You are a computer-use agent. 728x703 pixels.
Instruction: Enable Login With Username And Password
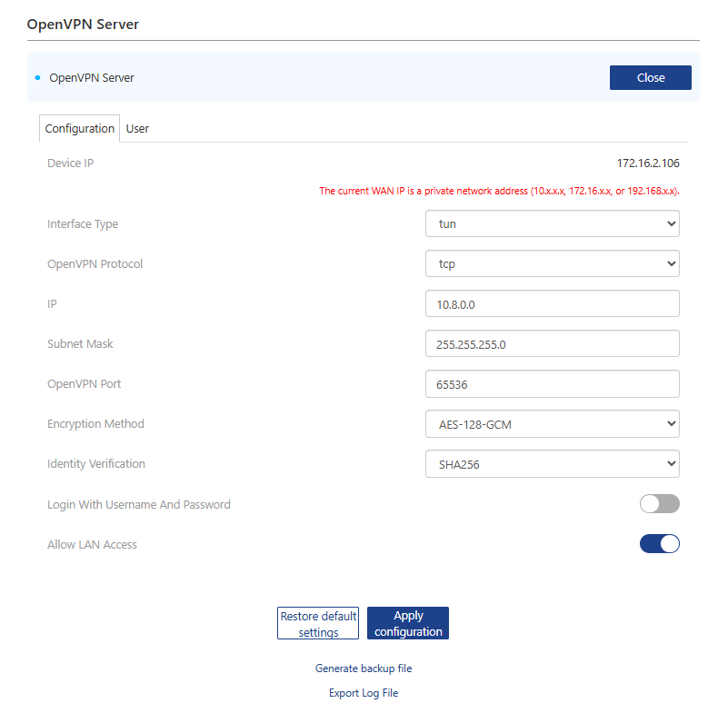(659, 504)
